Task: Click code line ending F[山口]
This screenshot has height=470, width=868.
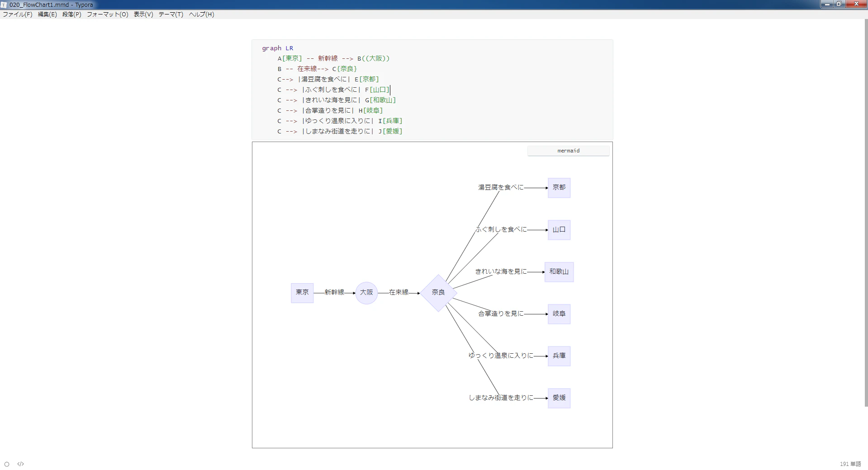Action: tap(333, 90)
